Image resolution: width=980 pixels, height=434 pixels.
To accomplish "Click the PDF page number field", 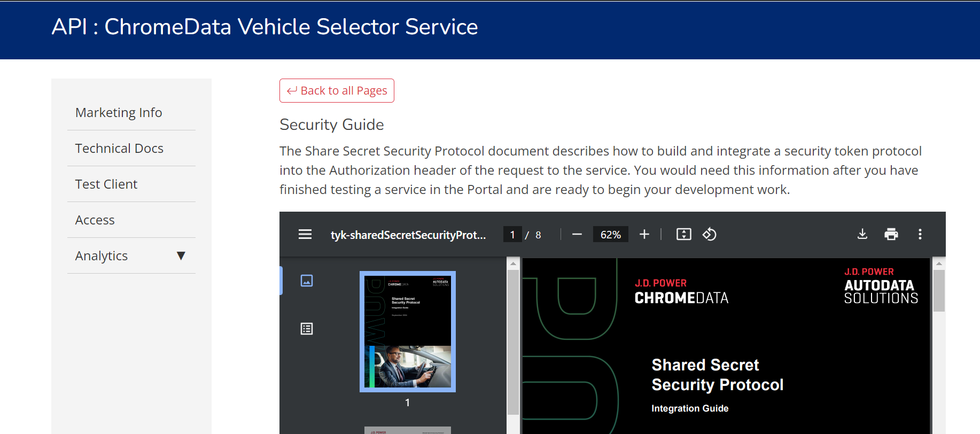I will 512,235.
